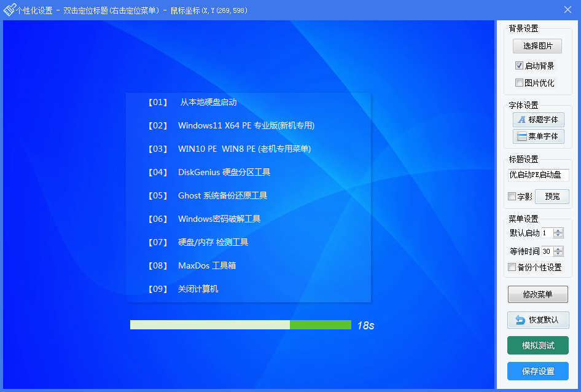The height and width of the screenshot is (392, 581).
Task: Click the 预览 button
Action: point(552,197)
